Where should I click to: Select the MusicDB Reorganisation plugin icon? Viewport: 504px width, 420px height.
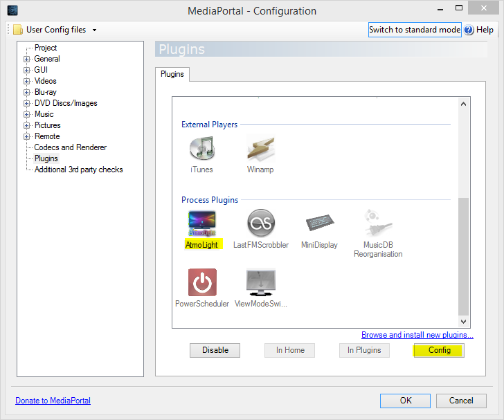378,223
